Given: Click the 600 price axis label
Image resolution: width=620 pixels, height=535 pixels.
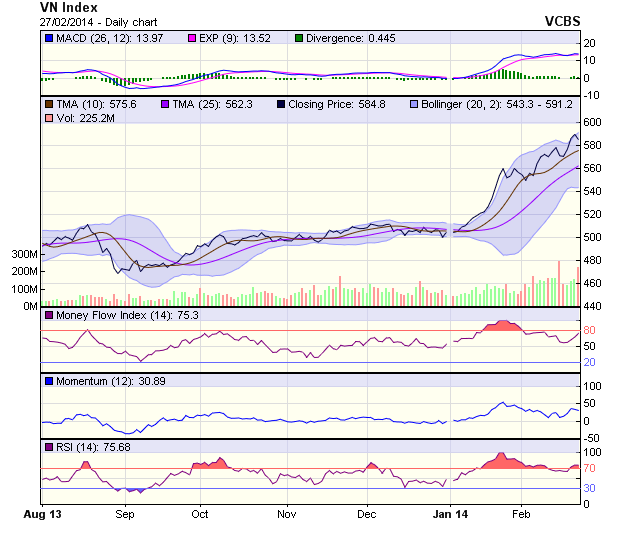Looking at the screenshot, I should 593,122.
